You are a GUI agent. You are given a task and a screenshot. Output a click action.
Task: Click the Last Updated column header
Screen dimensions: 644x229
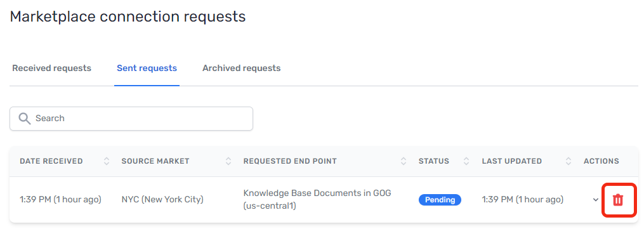coord(512,161)
